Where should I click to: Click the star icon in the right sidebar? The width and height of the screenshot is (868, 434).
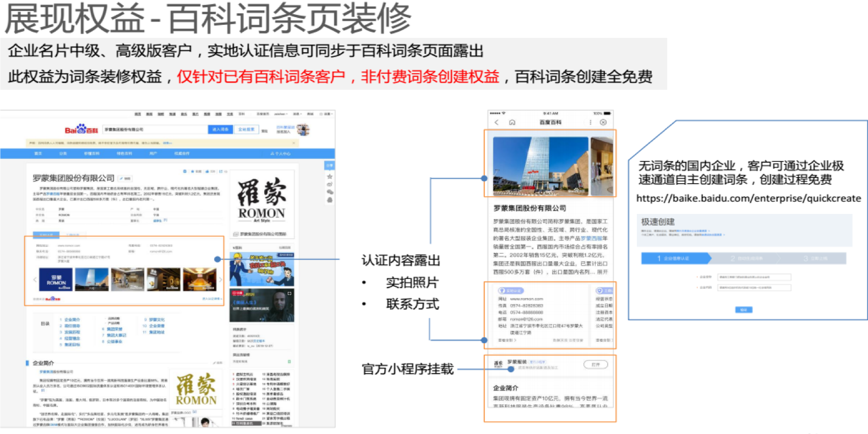330,177
